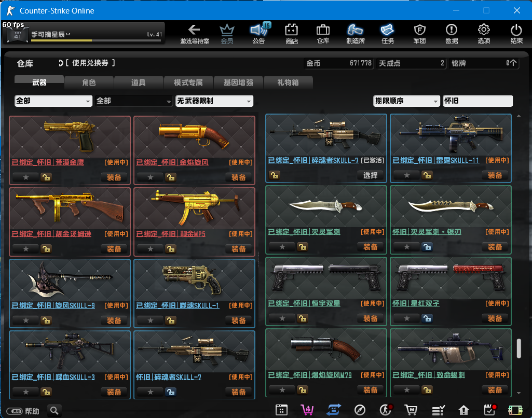Toggle the 帮助 help switch

tap(15, 411)
